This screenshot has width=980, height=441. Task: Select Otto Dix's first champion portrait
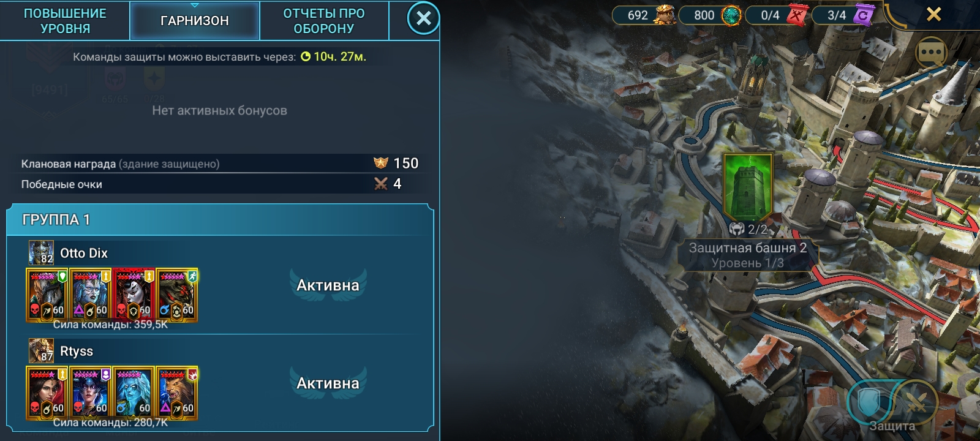47,295
